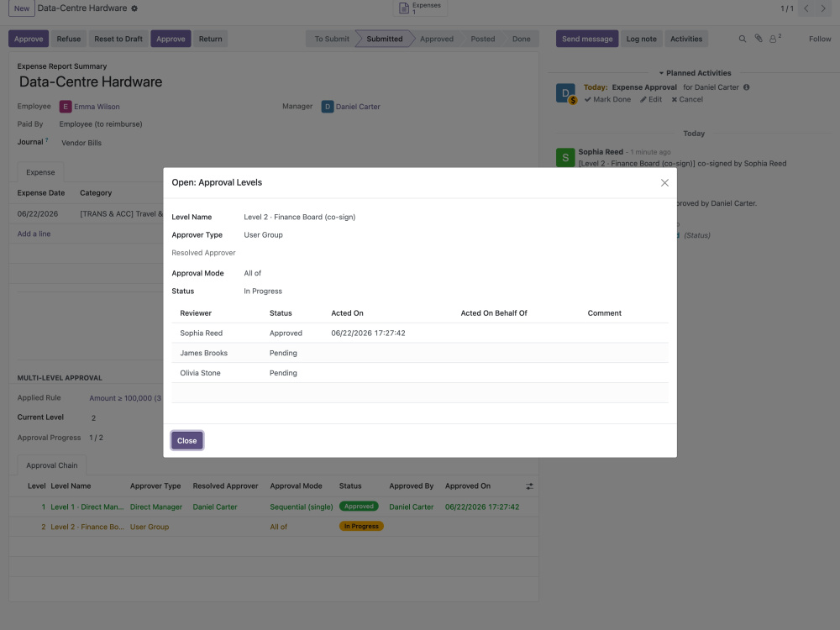Click Send message in chatter
The image size is (840, 630).
pyautogui.click(x=587, y=39)
